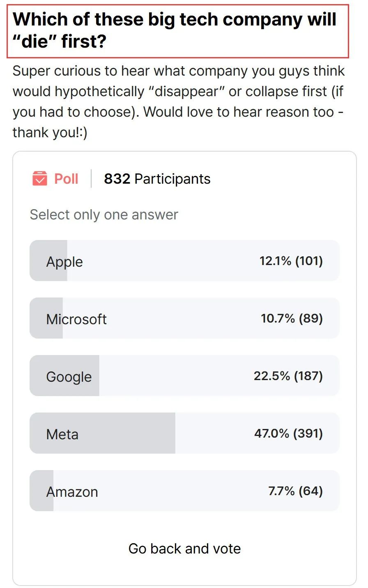Viewport: 368px width, 588px height.
Task: Click the Amazon 7.7% (64) result
Action: coord(296,491)
